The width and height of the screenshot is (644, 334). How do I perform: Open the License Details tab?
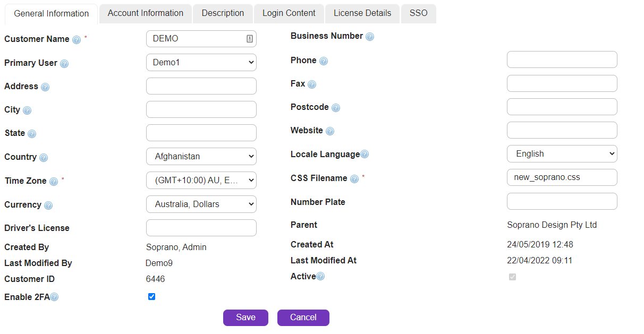click(362, 13)
